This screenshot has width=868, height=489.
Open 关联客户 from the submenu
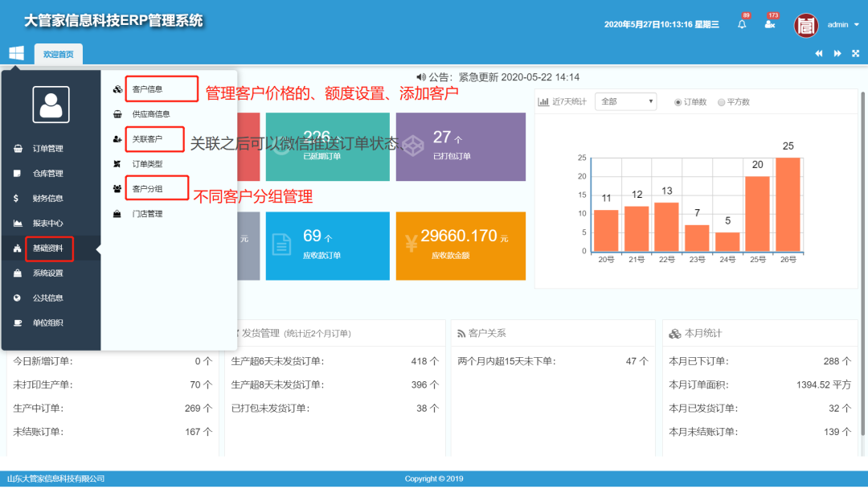(147, 139)
